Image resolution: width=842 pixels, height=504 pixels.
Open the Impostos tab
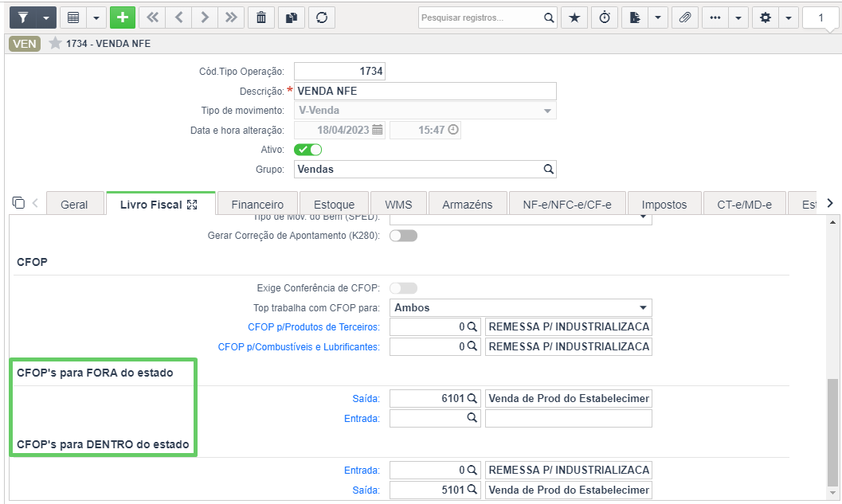(664, 205)
